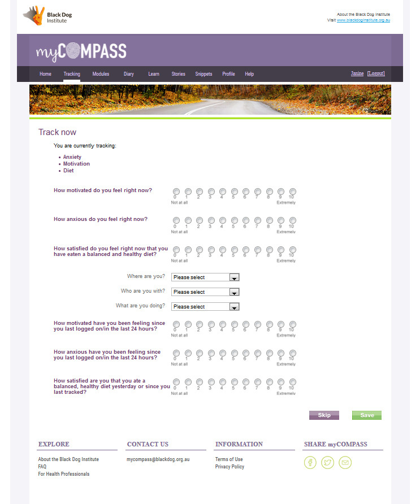This screenshot has width=420, height=504.
Task: Select 4 for anxiety in last 24 hours
Action: point(223,353)
